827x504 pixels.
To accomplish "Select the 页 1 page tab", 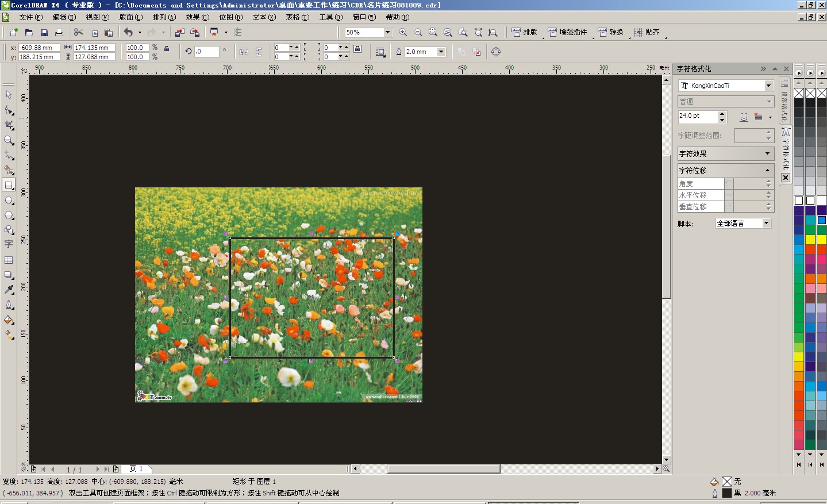I will pyautogui.click(x=136, y=469).
